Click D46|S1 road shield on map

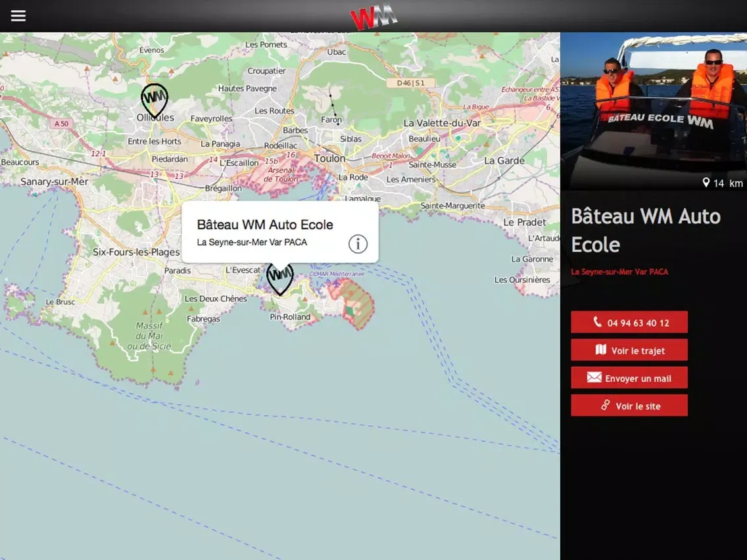411,83
